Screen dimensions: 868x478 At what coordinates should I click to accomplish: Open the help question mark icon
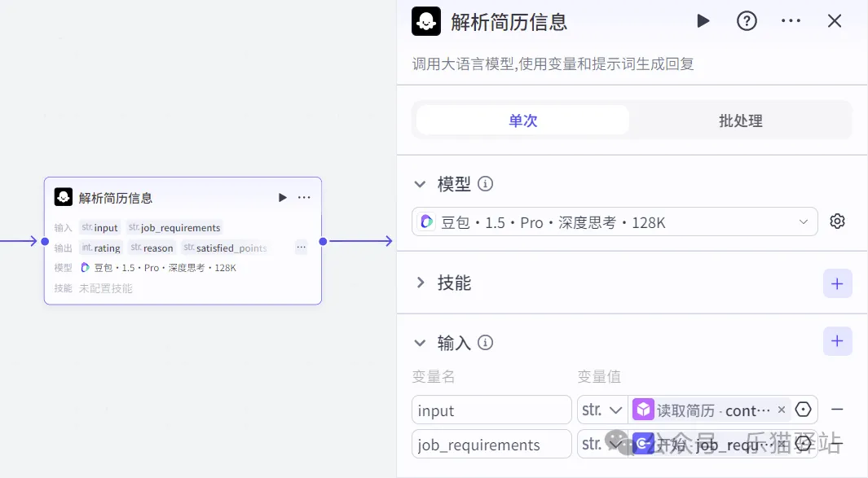pos(747,21)
